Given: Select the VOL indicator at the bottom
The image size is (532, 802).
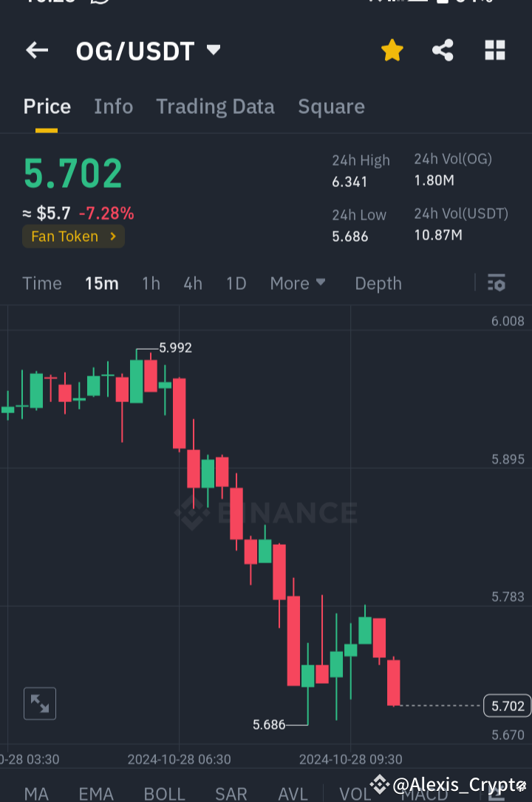Looking at the screenshot, I should pos(357,792).
